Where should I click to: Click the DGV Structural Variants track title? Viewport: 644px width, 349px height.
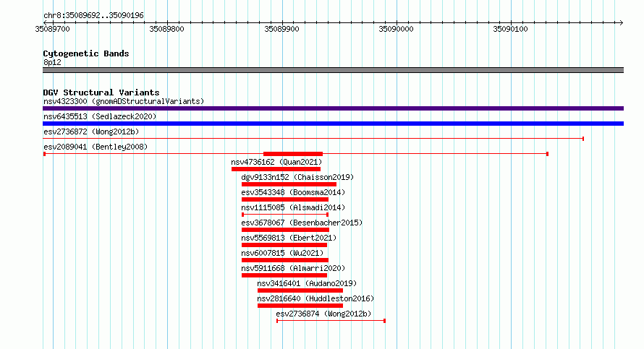click(101, 92)
